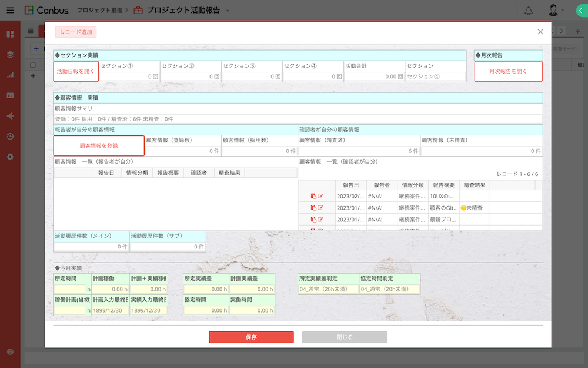Open the user profile avatar dropdown

[555, 11]
